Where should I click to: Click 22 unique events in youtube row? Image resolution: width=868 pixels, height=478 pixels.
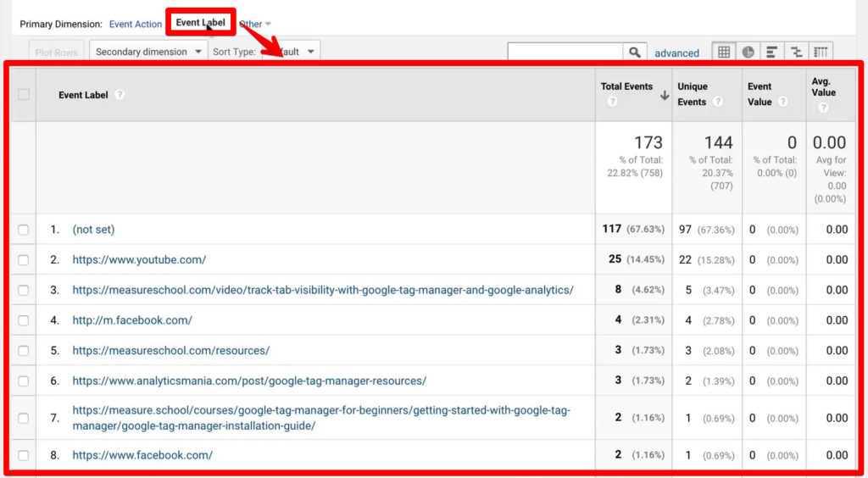(x=685, y=260)
